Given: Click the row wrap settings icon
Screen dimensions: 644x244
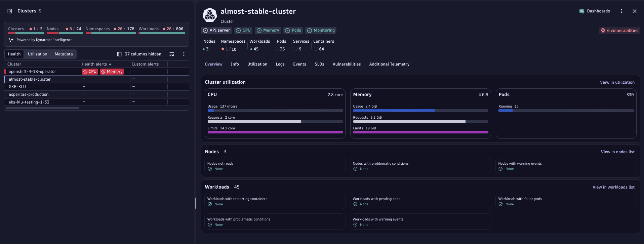Looking at the screenshot, I should pyautogui.click(x=172, y=54).
